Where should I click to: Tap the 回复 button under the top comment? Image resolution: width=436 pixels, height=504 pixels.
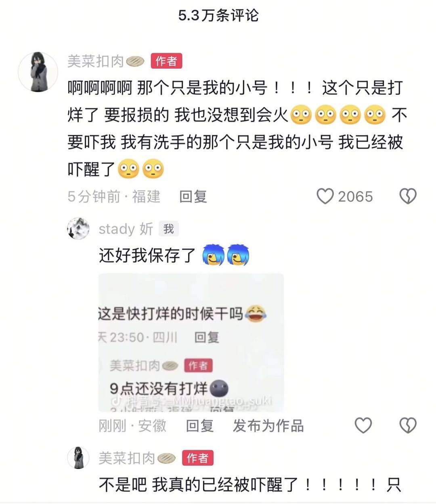(193, 197)
